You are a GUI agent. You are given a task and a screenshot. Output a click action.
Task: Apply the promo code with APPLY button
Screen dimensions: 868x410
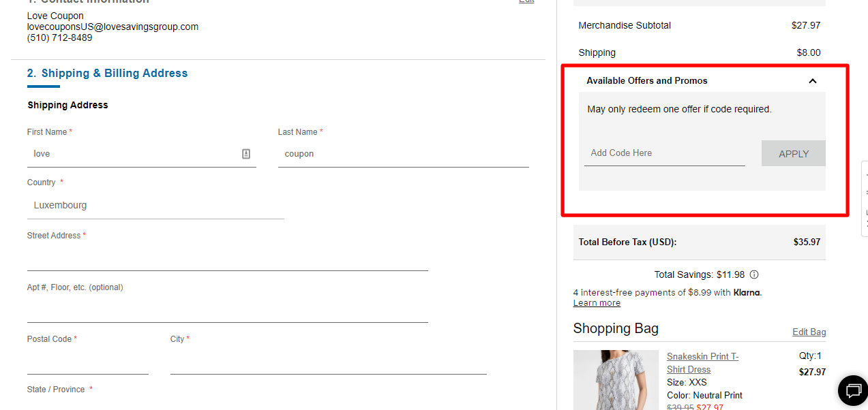click(794, 153)
